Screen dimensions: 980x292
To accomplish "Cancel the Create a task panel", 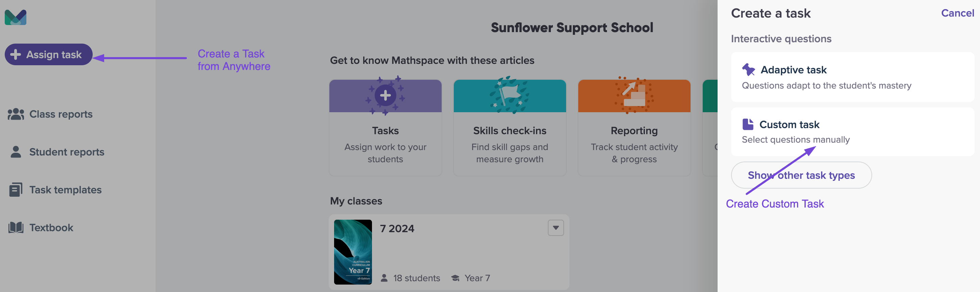I will point(957,13).
